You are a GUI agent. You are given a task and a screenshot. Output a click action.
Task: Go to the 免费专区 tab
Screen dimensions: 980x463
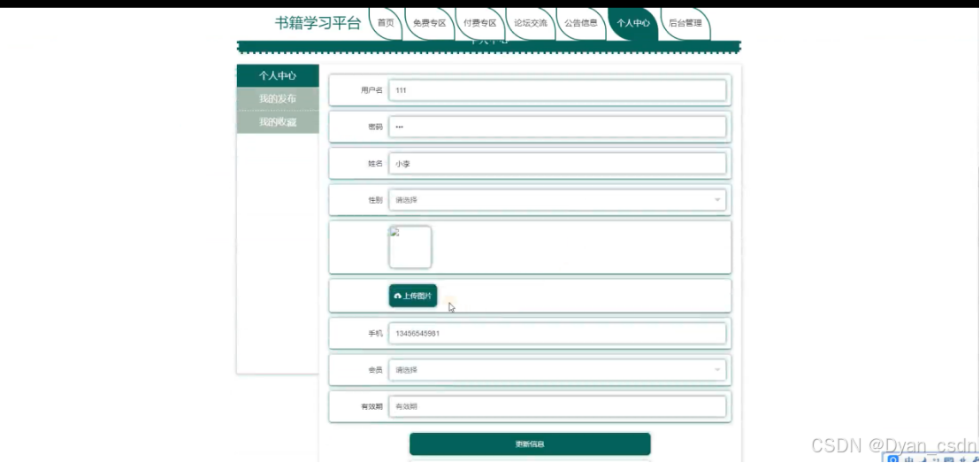point(429,24)
